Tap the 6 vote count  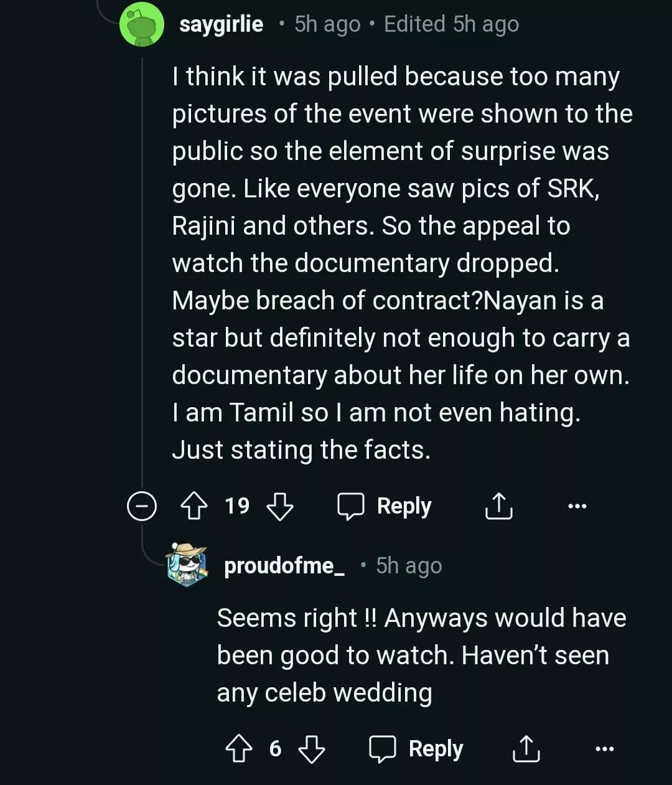click(276, 748)
